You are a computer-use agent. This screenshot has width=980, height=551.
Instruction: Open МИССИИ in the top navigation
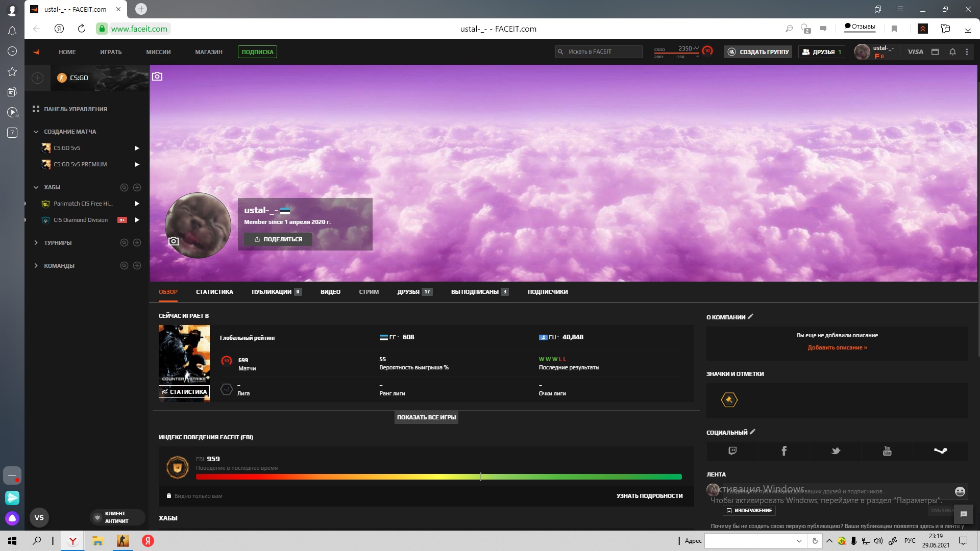(158, 52)
